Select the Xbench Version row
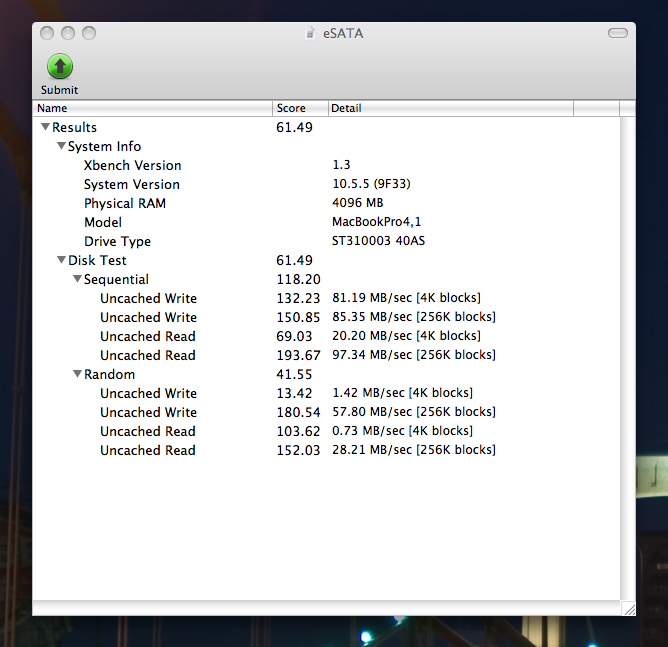 (x=132, y=165)
